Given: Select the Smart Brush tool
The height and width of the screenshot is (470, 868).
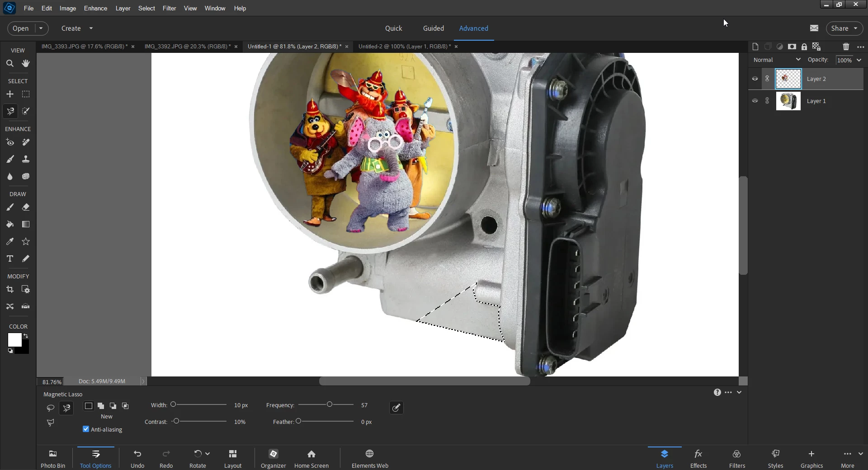Looking at the screenshot, I should pyautogui.click(x=9, y=159).
